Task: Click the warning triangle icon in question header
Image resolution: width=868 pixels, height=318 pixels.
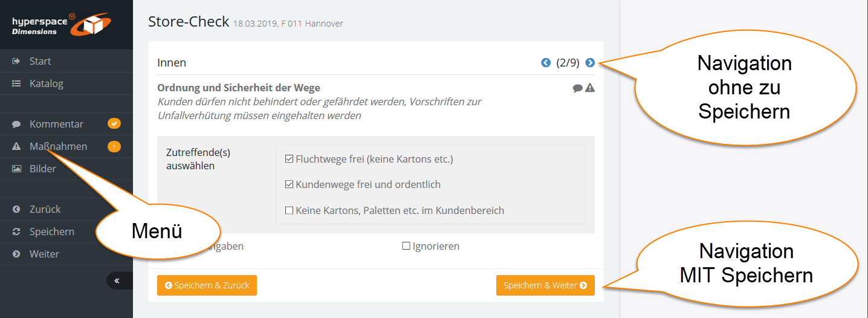Action: coord(590,88)
